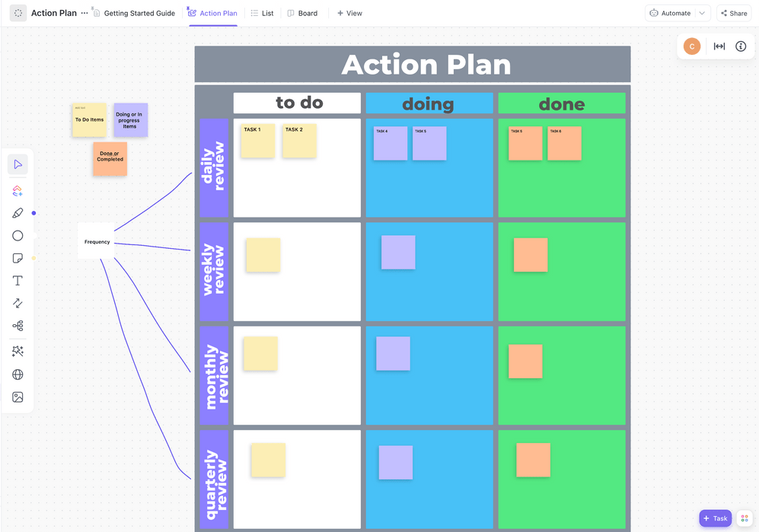Pick the sticky note tool
759x532 pixels.
18,258
